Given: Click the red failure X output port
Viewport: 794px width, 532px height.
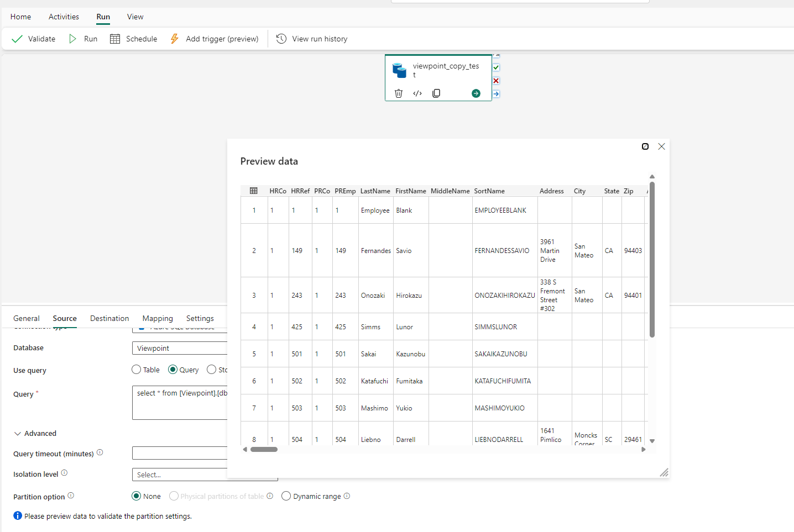Looking at the screenshot, I should click(x=496, y=80).
